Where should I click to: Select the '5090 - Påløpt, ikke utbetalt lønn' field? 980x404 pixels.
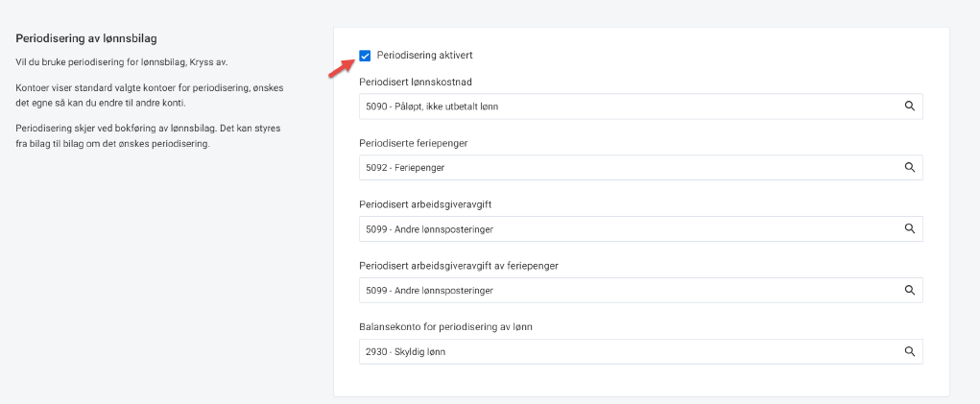click(x=624, y=107)
